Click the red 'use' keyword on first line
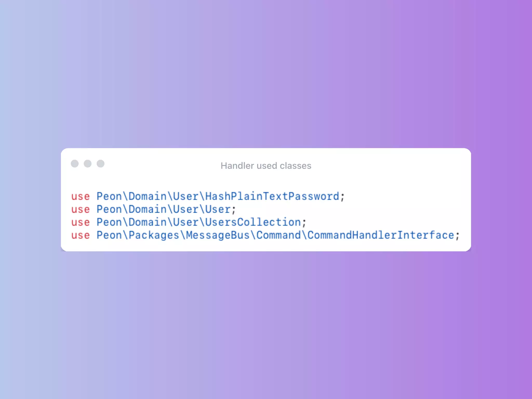This screenshot has width=532, height=399. 81,197
